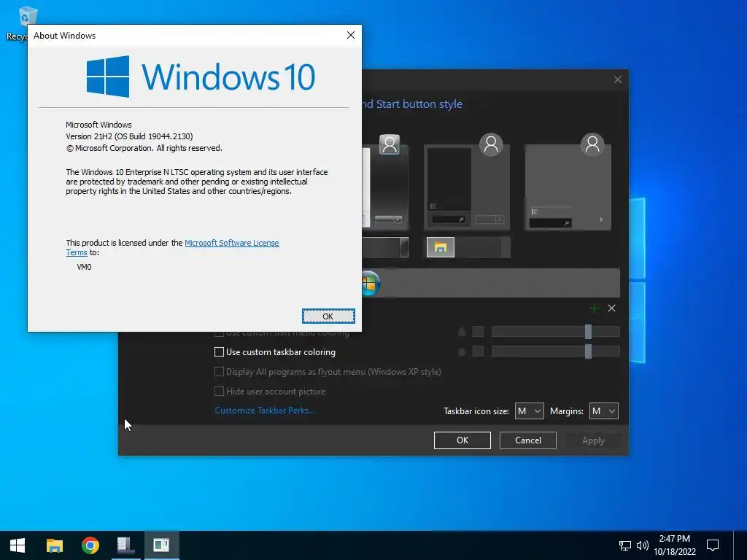
Task: Apply the Start button style settings
Action: (593, 440)
